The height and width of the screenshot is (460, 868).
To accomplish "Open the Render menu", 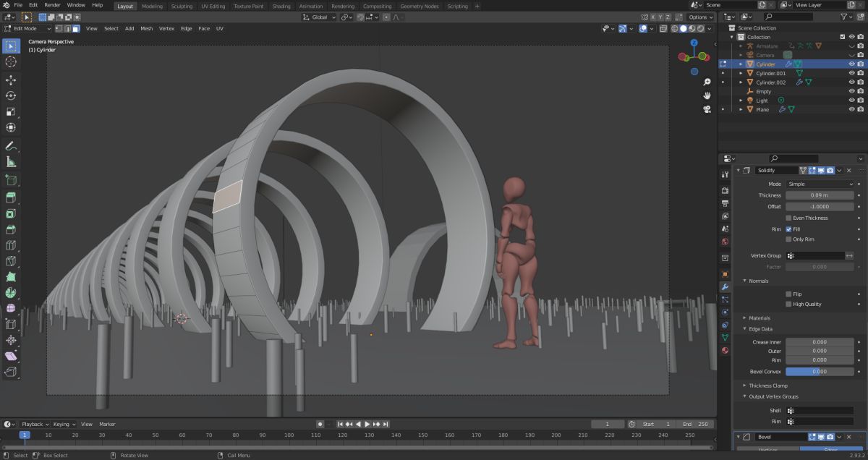I will pyautogui.click(x=52, y=5).
